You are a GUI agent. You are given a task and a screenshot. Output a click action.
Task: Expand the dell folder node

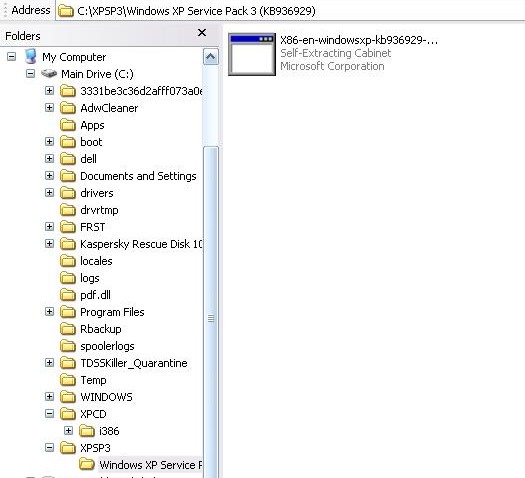[x=49, y=158]
